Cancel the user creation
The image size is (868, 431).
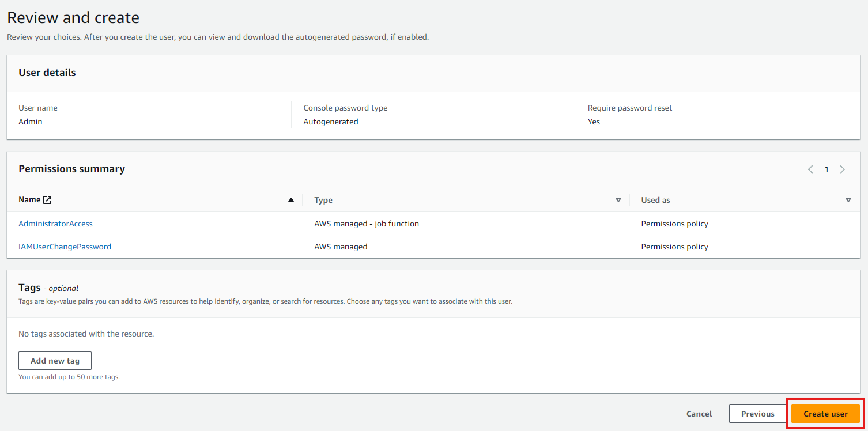coord(699,414)
